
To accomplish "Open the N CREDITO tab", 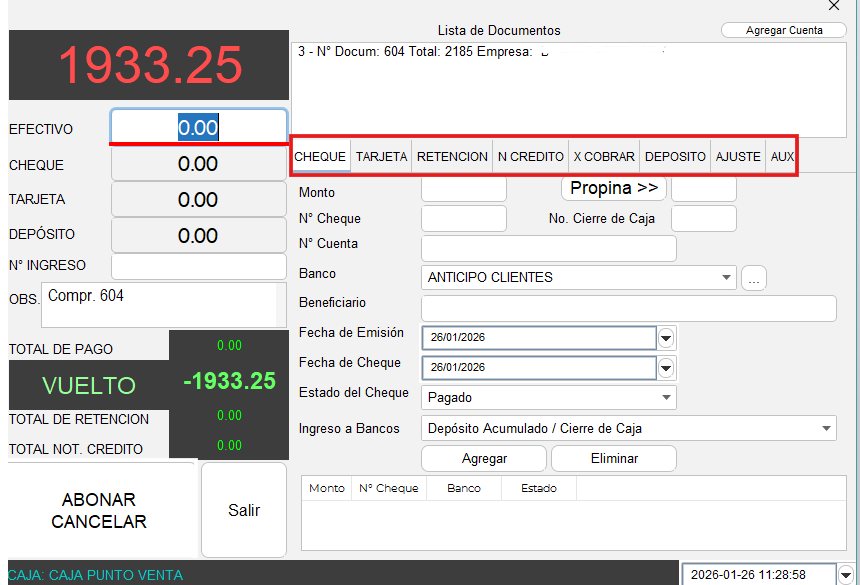I will click(x=530, y=157).
